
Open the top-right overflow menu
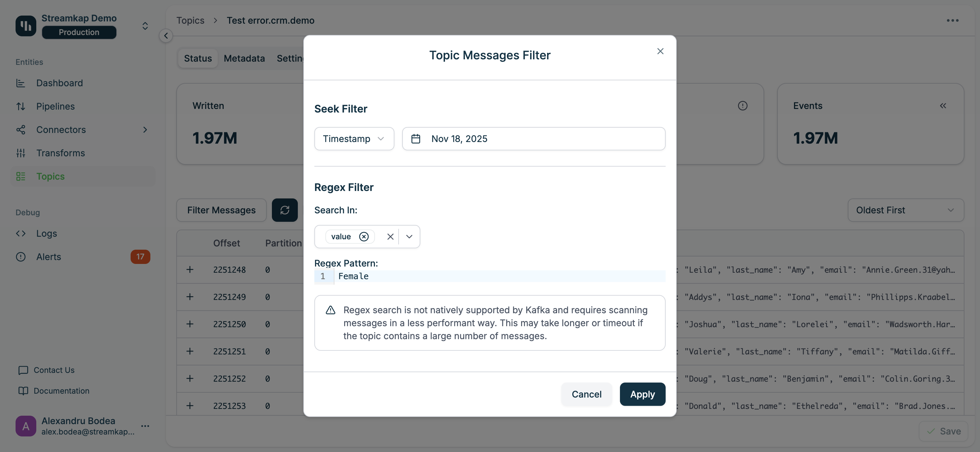(x=952, y=20)
